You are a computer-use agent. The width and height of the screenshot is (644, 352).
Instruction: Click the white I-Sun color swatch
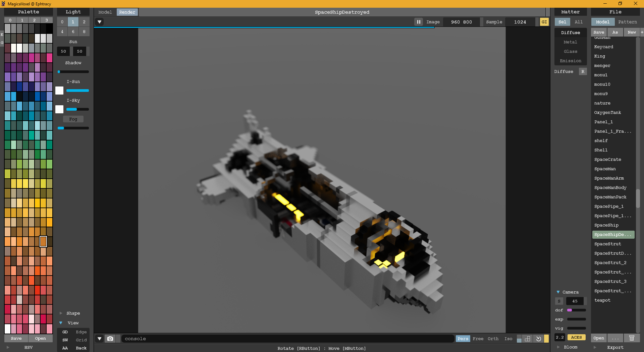pos(59,91)
